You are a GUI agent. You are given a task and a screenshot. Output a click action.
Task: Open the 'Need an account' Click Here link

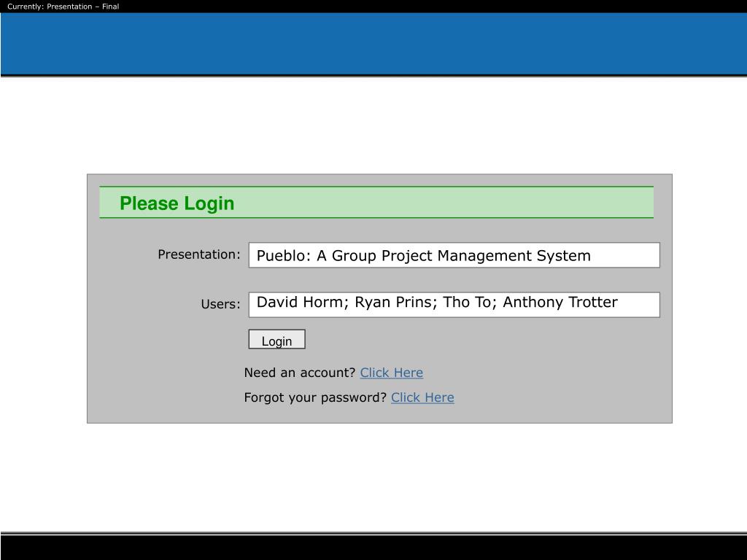391,373
